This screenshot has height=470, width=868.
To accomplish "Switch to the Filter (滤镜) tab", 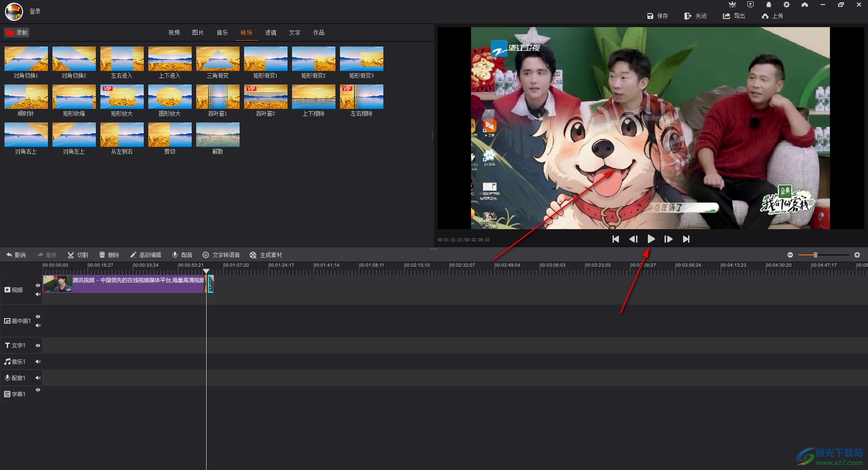I will pyautogui.click(x=271, y=33).
